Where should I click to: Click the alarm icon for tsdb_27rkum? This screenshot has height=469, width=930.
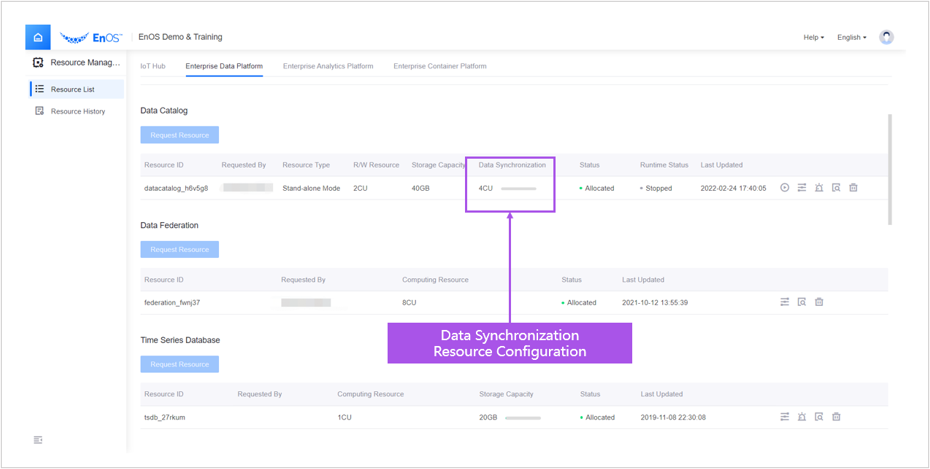[802, 417]
